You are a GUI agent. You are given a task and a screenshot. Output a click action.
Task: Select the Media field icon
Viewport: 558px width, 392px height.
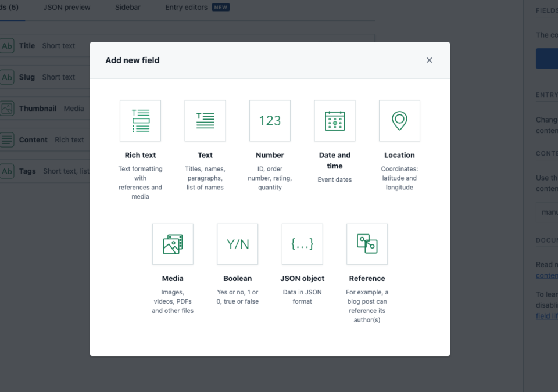[x=173, y=244]
